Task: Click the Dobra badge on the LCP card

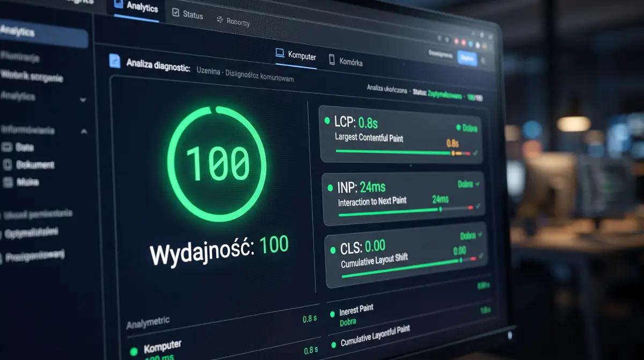Action: click(466, 128)
